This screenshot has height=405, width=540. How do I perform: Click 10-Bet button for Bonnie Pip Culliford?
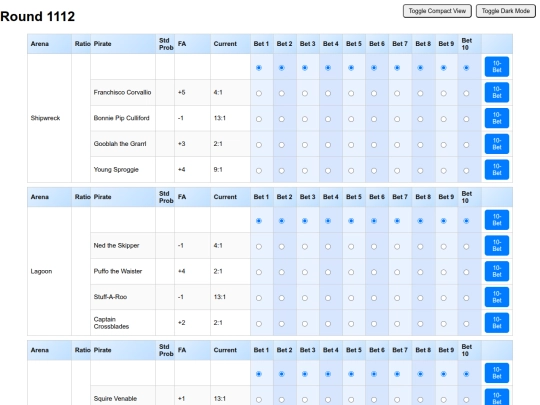pos(497,118)
